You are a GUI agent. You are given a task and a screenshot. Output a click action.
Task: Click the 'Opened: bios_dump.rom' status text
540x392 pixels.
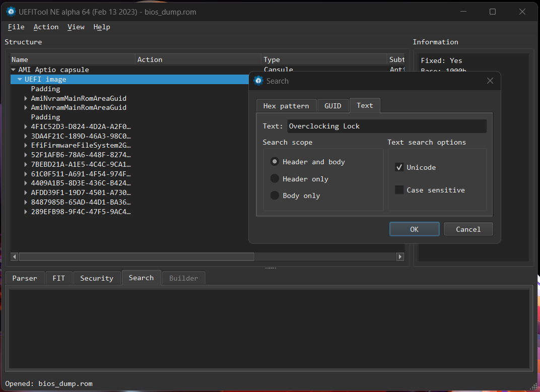click(49, 383)
